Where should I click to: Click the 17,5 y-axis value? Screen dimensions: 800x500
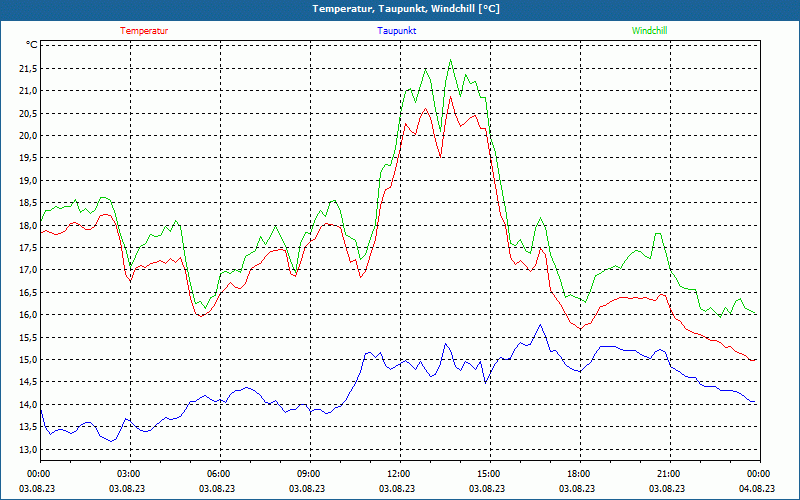tap(28, 247)
